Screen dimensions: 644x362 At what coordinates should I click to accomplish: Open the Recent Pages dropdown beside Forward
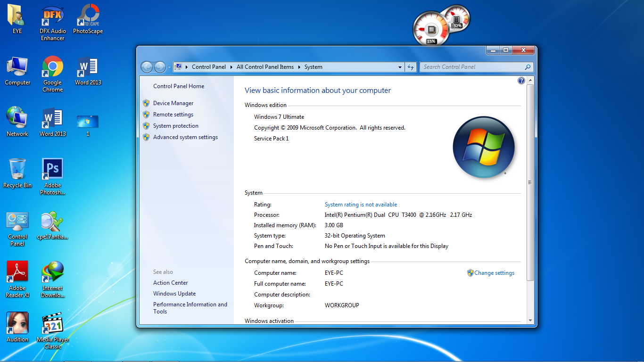169,67
